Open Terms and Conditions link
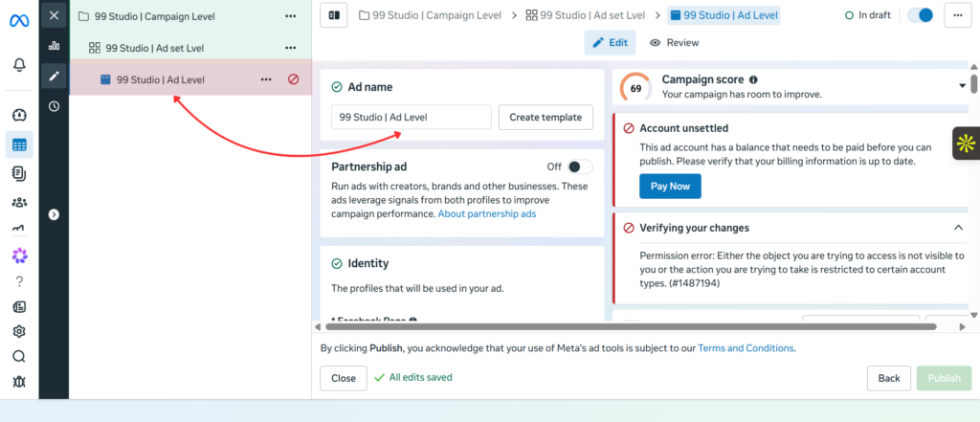980x422 pixels. (746, 348)
